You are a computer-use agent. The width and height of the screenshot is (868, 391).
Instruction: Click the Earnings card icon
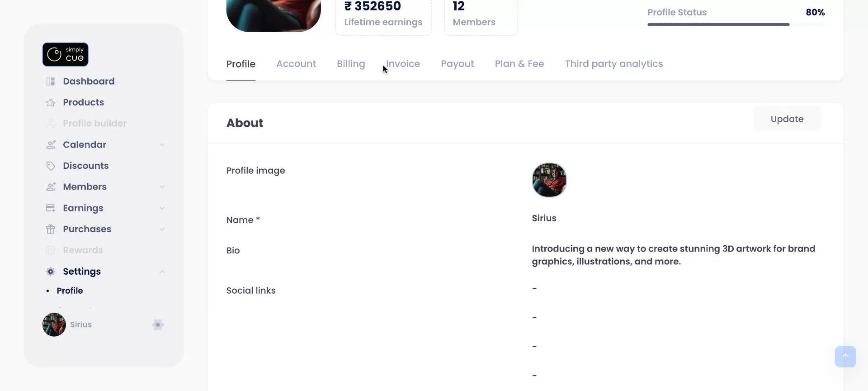click(x=51, y=208)
